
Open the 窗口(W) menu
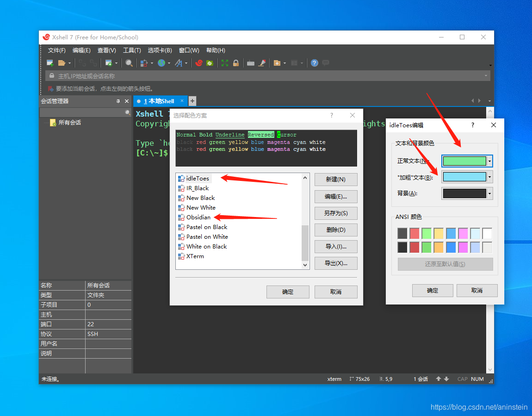click(189, 50)
